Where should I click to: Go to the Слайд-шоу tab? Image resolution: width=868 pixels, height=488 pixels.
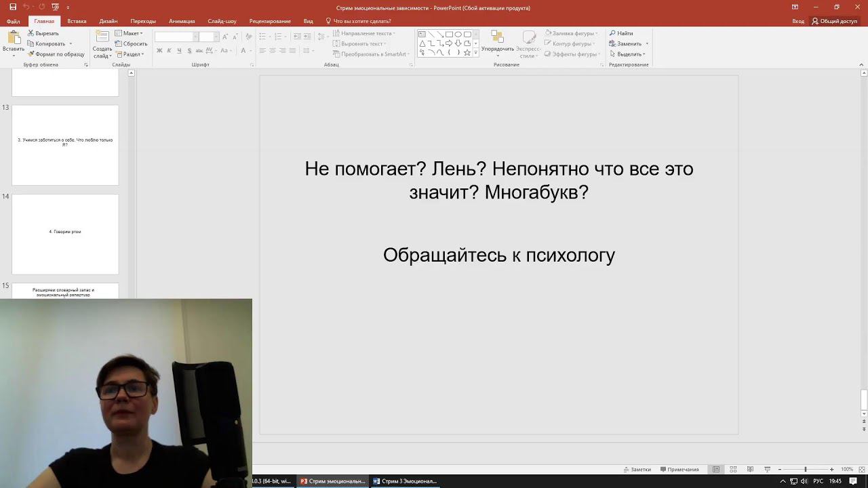pyautogui.click(x=222, y=21)
